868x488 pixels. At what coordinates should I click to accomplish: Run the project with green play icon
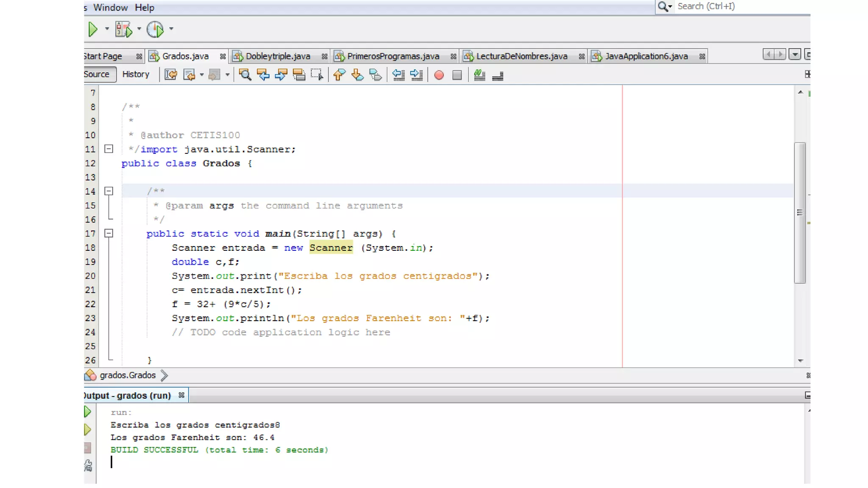coord(93,29)
